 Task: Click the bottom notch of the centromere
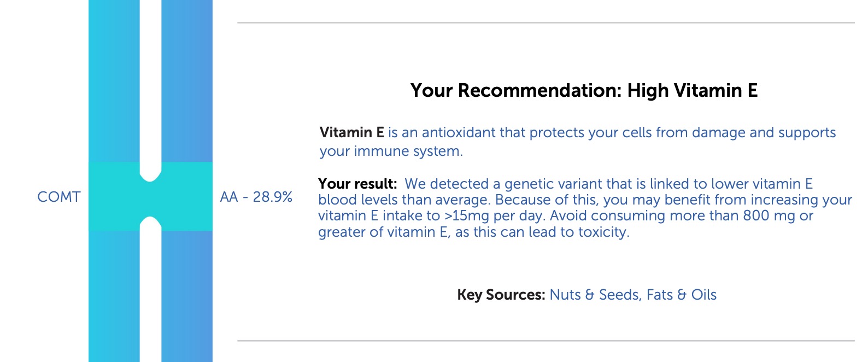coord(150,224)
